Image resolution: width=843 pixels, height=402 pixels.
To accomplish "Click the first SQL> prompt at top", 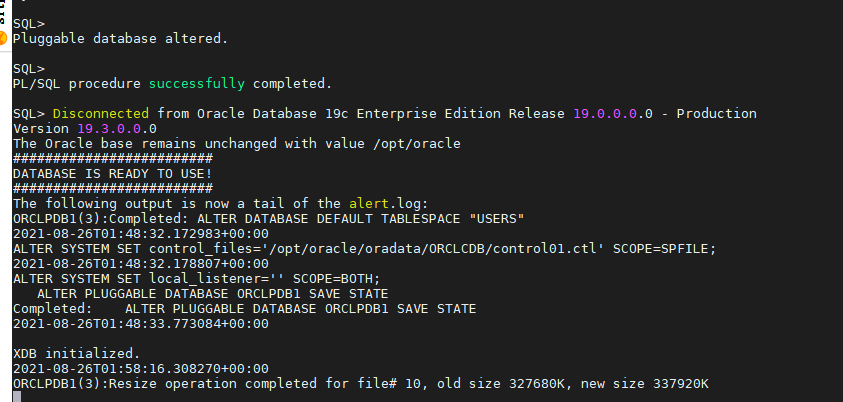I will [28, 23].
